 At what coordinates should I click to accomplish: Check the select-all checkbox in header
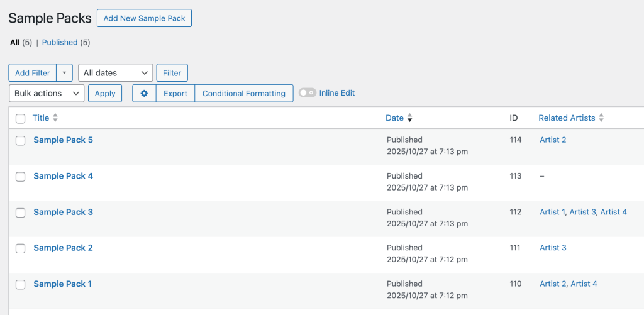(20, 118)
